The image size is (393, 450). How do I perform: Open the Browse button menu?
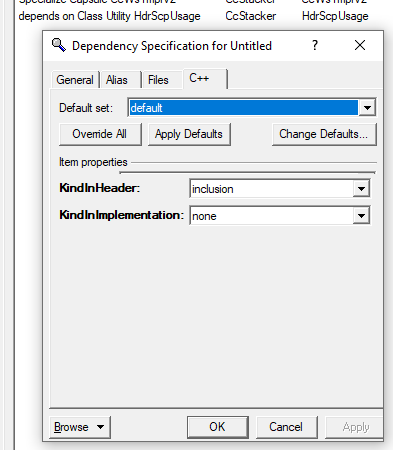point(80,427)
